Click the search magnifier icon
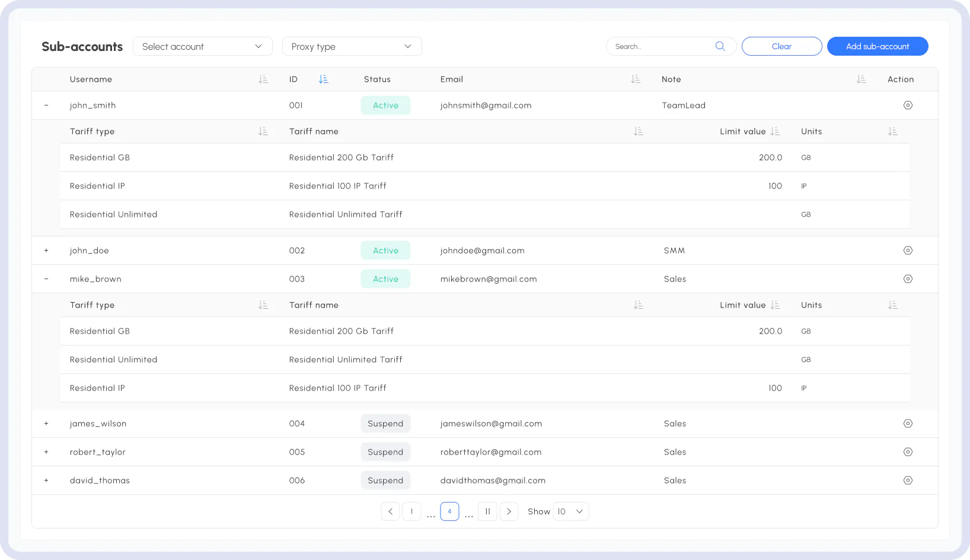970x560 pixels. pyautogui.click(x=720, y=46)
